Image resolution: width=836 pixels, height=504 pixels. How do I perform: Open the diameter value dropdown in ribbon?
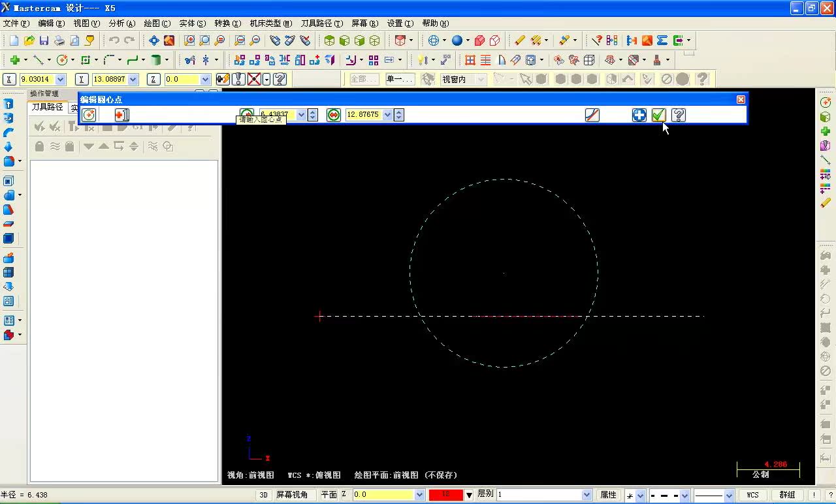(387, 115)
